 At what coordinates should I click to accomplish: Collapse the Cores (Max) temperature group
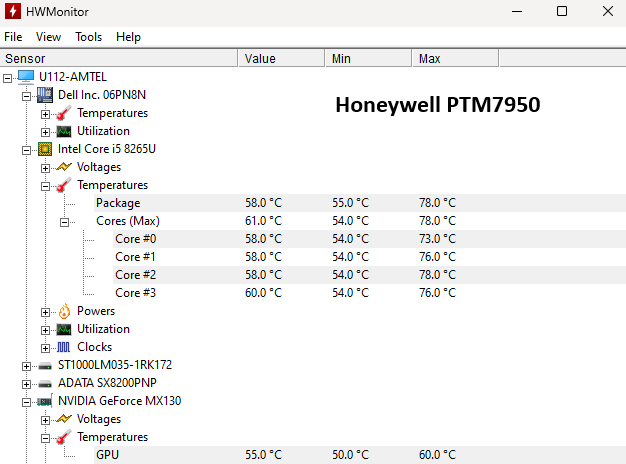pyautogui.click(x=65, y=221)
